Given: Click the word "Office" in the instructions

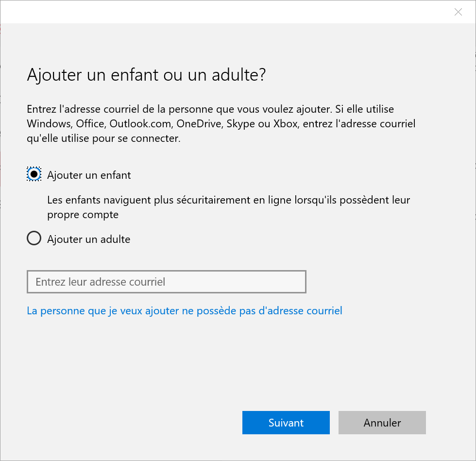Looking at the screenshot, I should 90,123.
